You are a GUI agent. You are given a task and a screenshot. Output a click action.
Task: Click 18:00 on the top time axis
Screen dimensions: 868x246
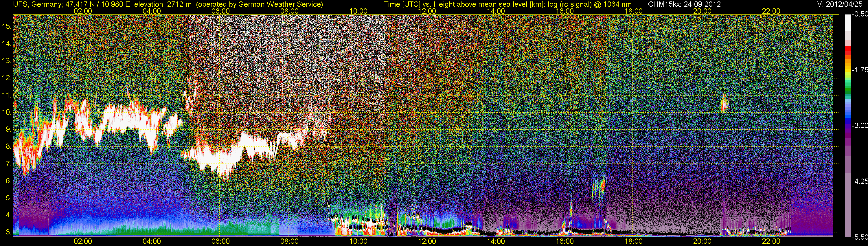pos(633,11)
